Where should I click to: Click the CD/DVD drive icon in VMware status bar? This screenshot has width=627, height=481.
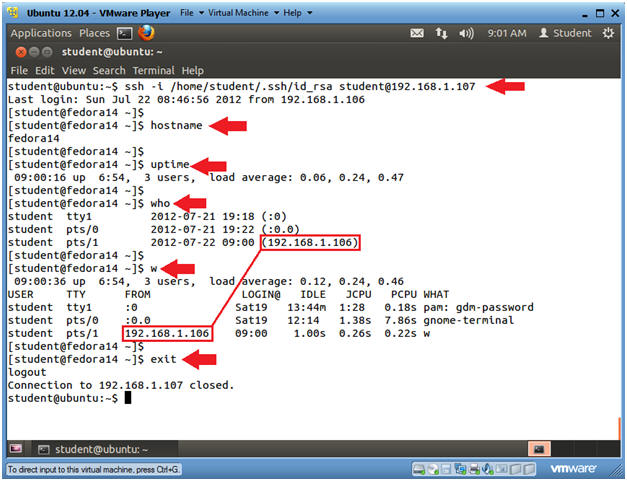(x=433, y=469)
